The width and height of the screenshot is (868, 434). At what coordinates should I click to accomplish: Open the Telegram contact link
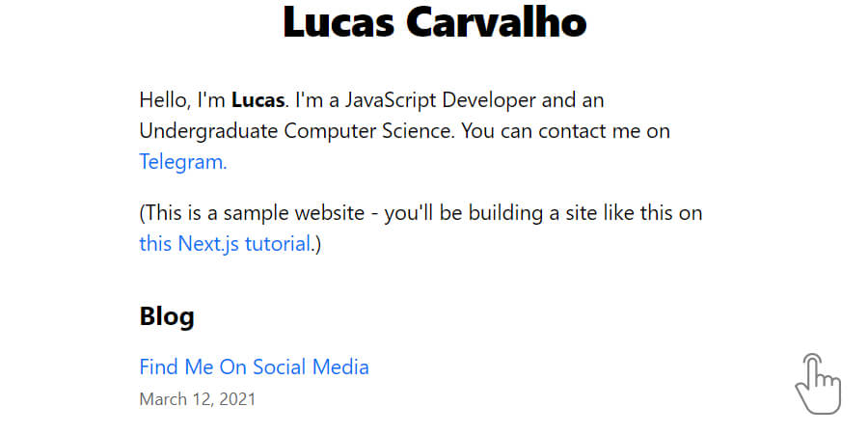point(183,162)
